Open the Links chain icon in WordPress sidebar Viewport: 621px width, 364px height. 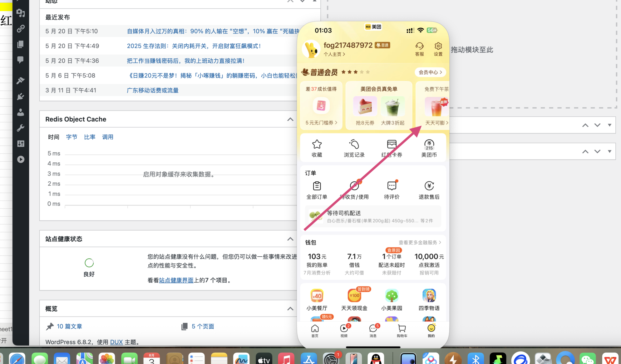click(21, 29)
